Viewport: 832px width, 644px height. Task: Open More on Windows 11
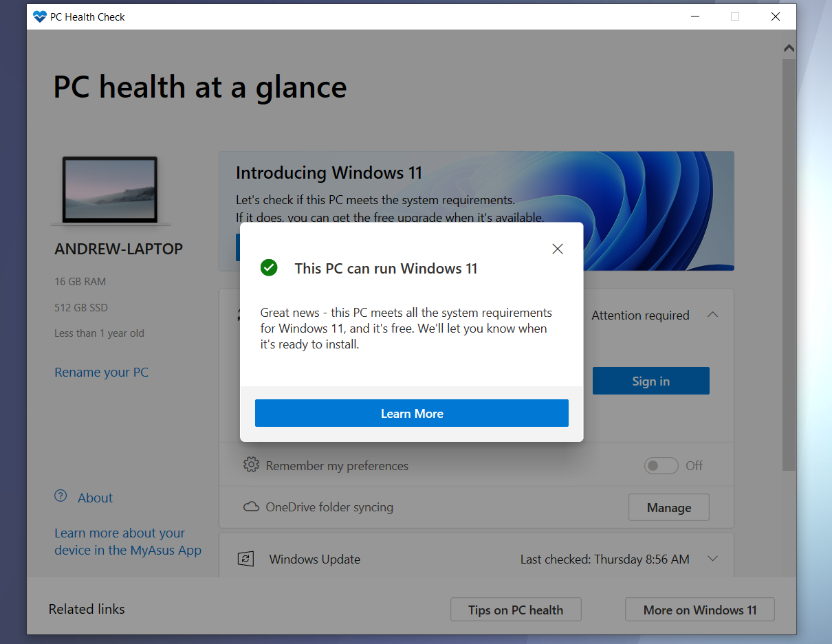coord(700,610)
